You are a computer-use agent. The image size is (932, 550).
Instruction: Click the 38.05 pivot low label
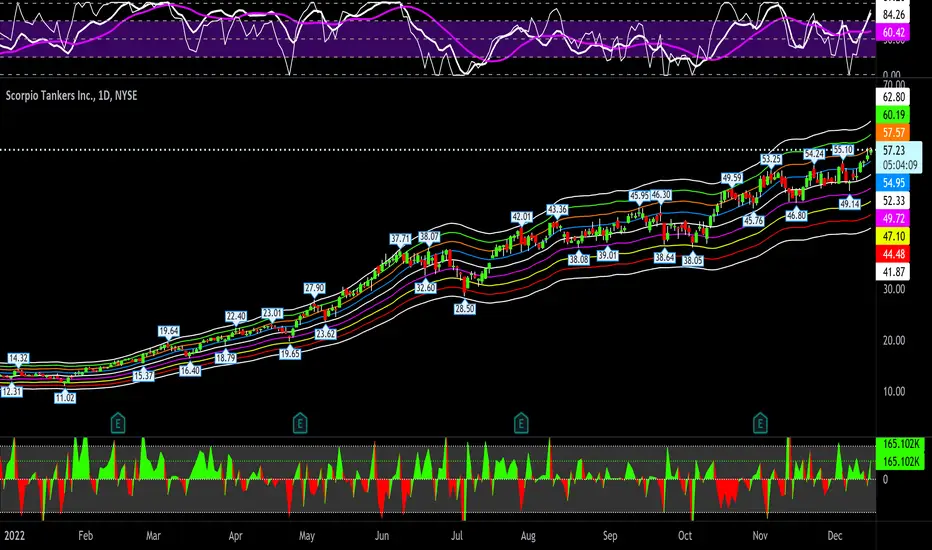pyautogui.click(x=692, y=260)
